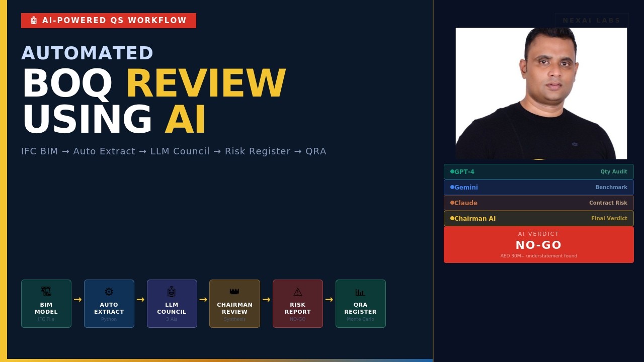The image size is (644, 362).
Task: Click the IFC BIM pipeline subtitle
Action: tap(174, 151)
